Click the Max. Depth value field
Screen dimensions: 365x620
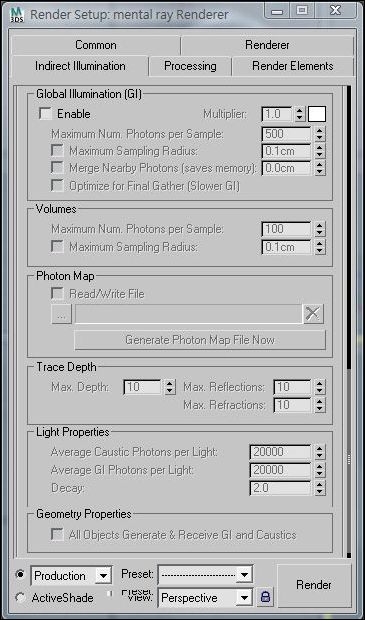pos(143,387)
